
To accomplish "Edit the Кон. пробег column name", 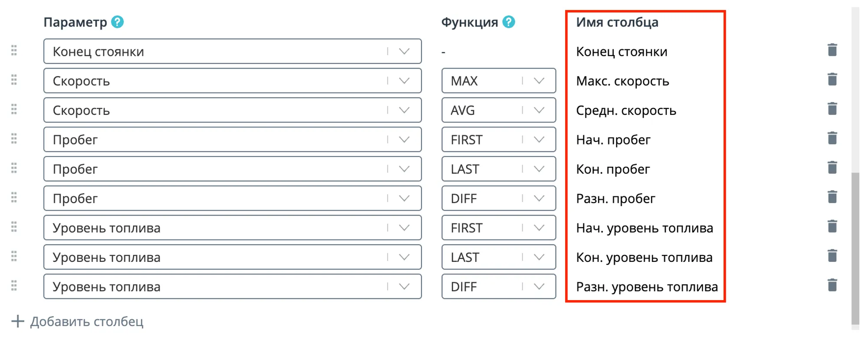I will pos(613,169).
